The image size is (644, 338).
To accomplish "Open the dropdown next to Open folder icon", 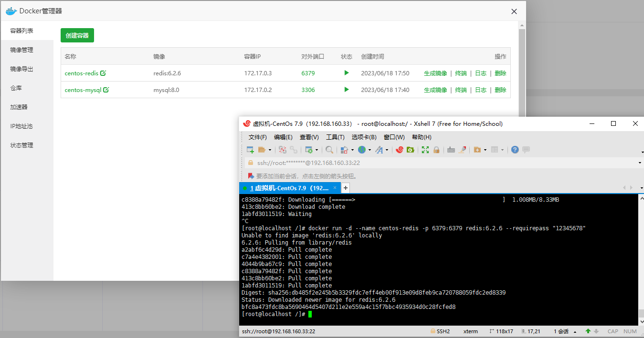I will coord(270,150).
